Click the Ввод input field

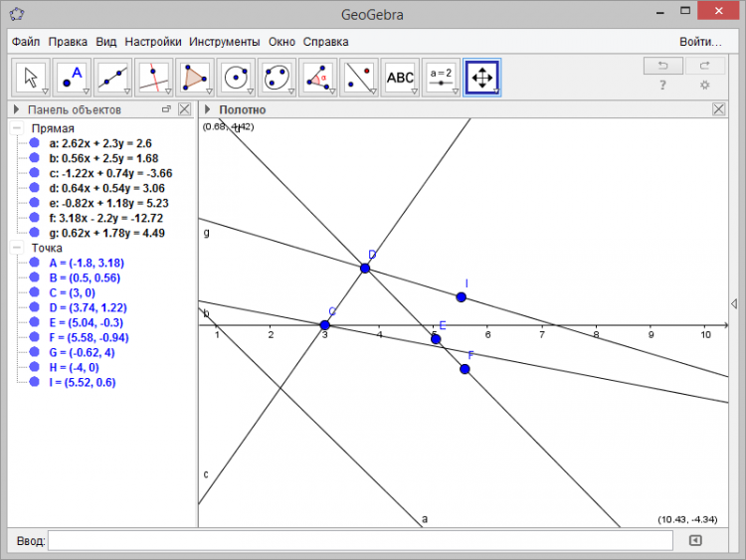click(360, 540)
